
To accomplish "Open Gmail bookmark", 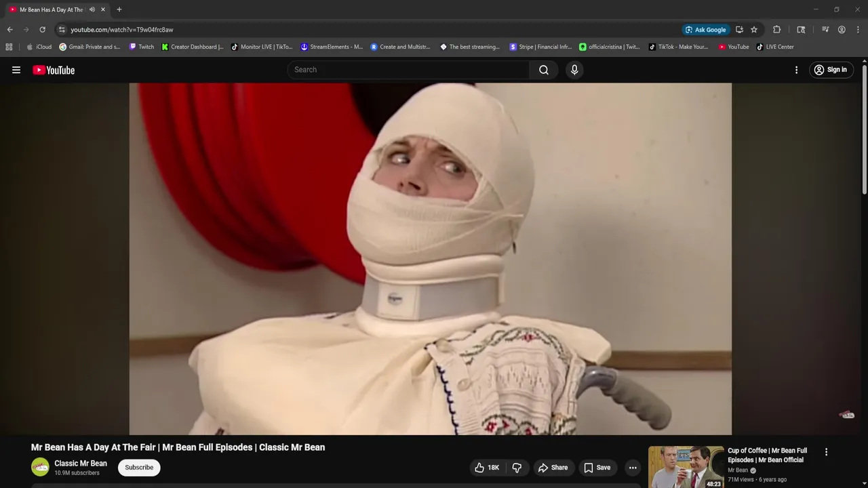I will 90,47.
